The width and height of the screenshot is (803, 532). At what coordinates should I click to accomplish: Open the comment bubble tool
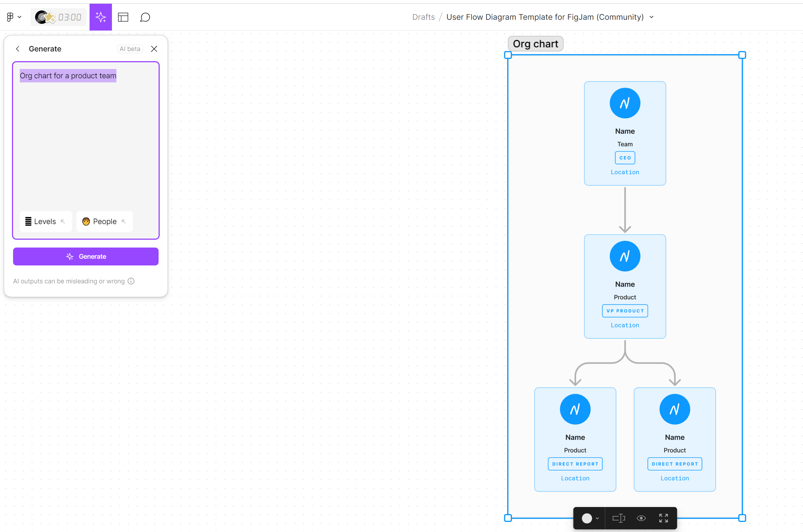tap(145, 17)
